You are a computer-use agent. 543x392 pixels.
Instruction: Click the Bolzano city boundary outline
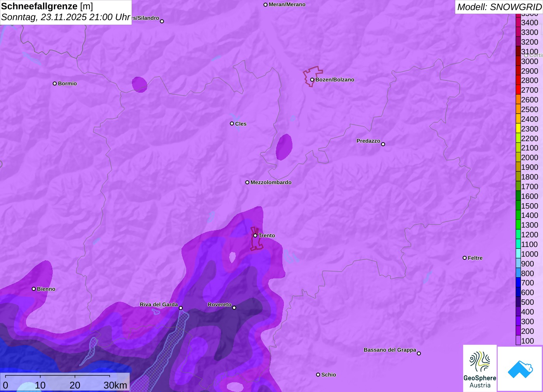(313, 76)
